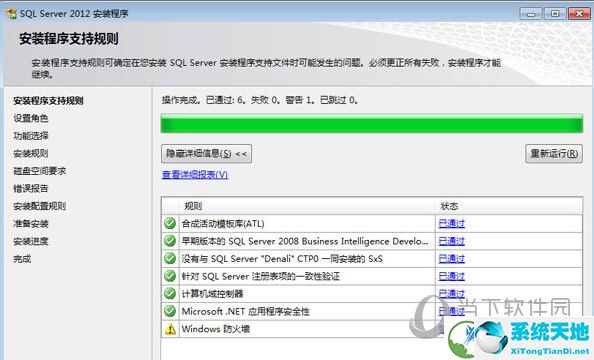Screen dimensions: 594x360
Task: Click the 重新运行(R) button
Action: 554,153
